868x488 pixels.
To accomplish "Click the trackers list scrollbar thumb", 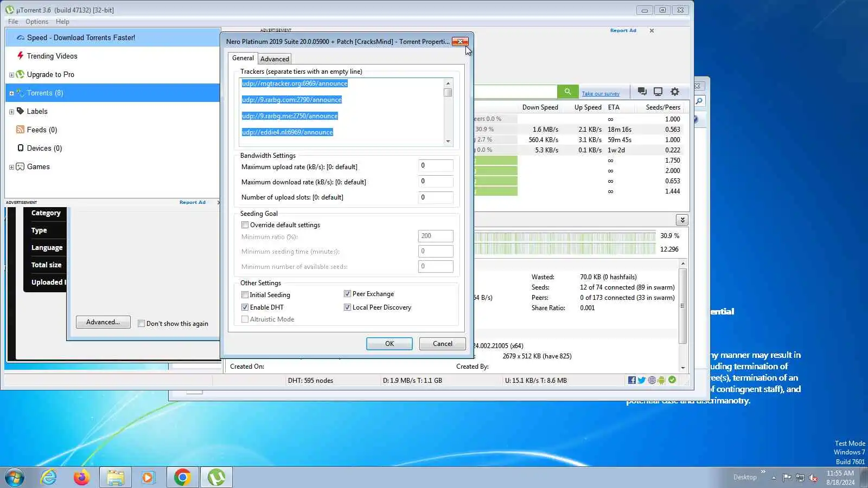I will 448,93.
